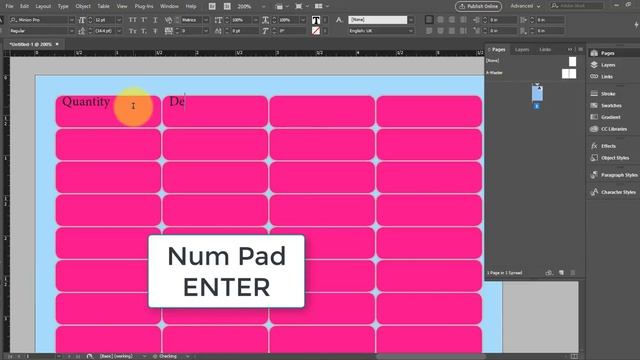Screen dimensions: 640x360
Task: Open the Object Styles panel
Action: point(610,158)
